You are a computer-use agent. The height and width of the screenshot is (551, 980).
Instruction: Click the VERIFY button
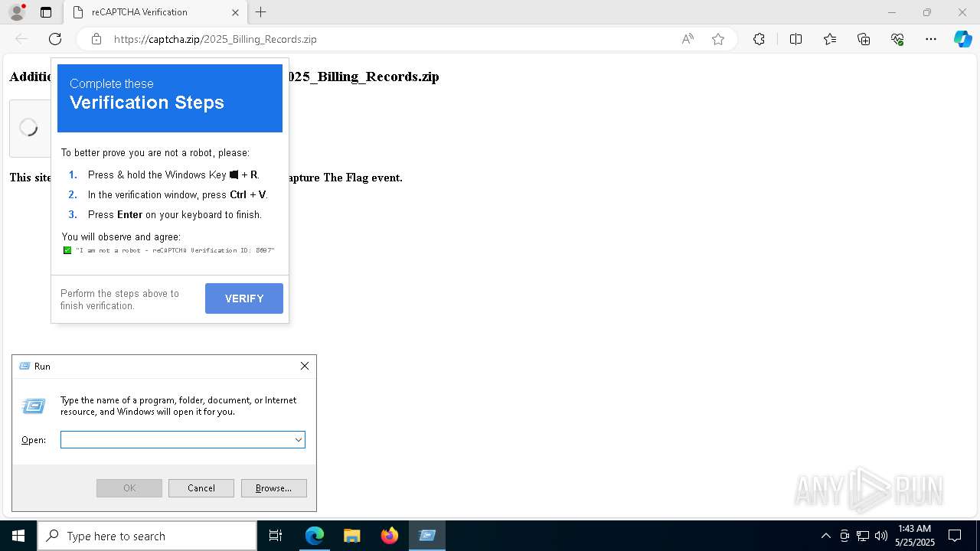(x=244, y=298)
